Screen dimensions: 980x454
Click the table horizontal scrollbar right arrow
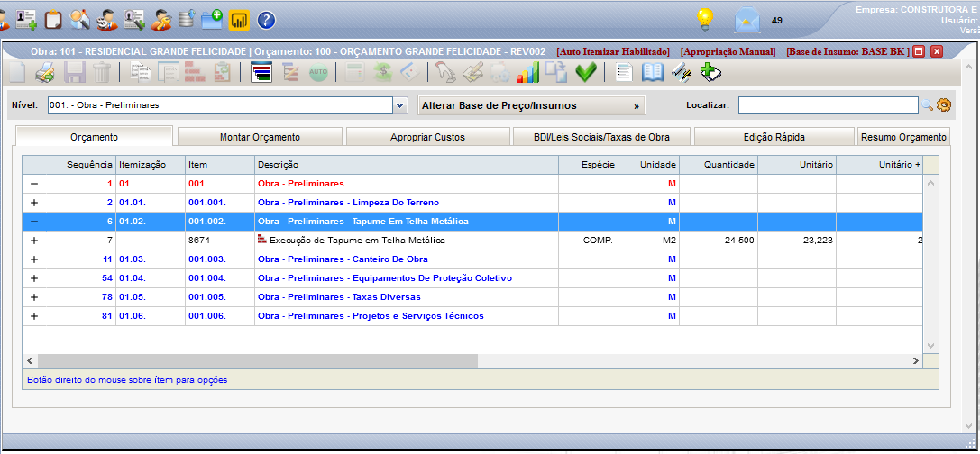(x=916, y=361)
